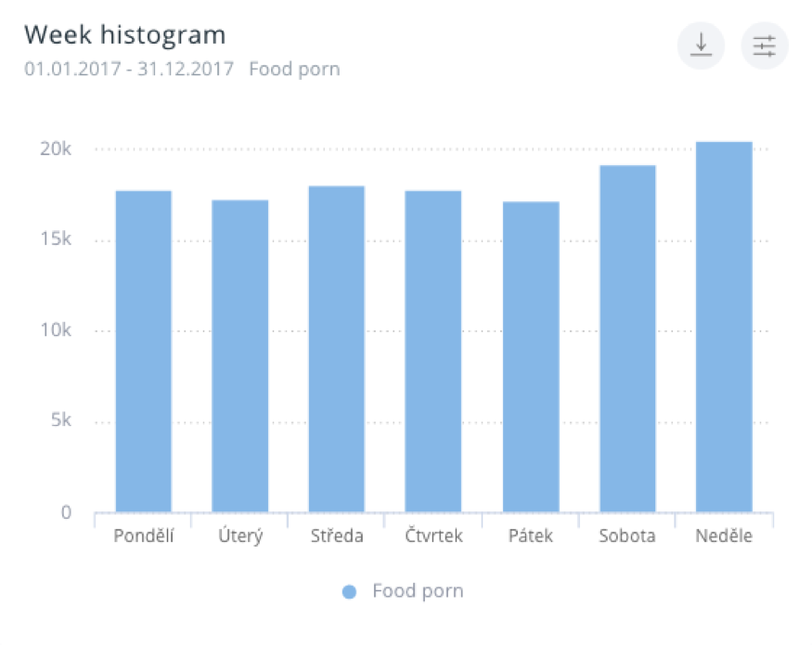Click the 10k y-axis label
Screen dimensions: 812x645
click(x=54, y=330)
